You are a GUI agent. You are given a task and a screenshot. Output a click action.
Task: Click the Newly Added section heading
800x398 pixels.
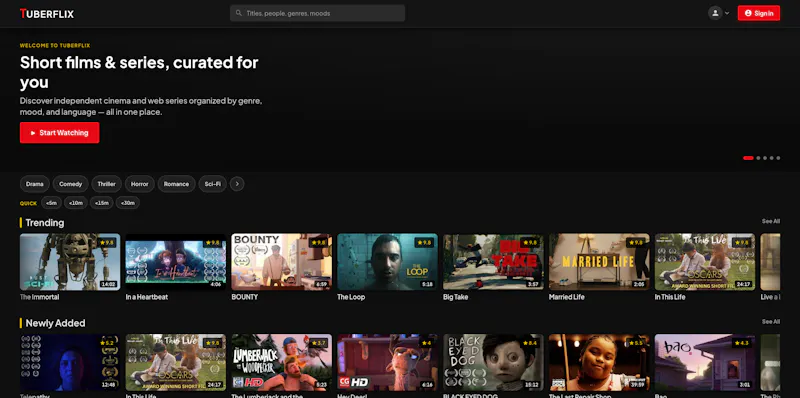pos(55,324)
